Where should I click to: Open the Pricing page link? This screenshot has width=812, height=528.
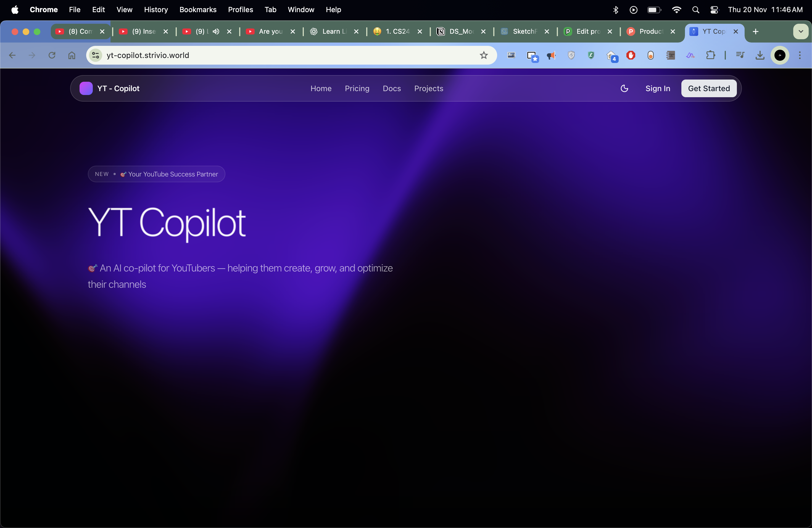pos(357,88)
